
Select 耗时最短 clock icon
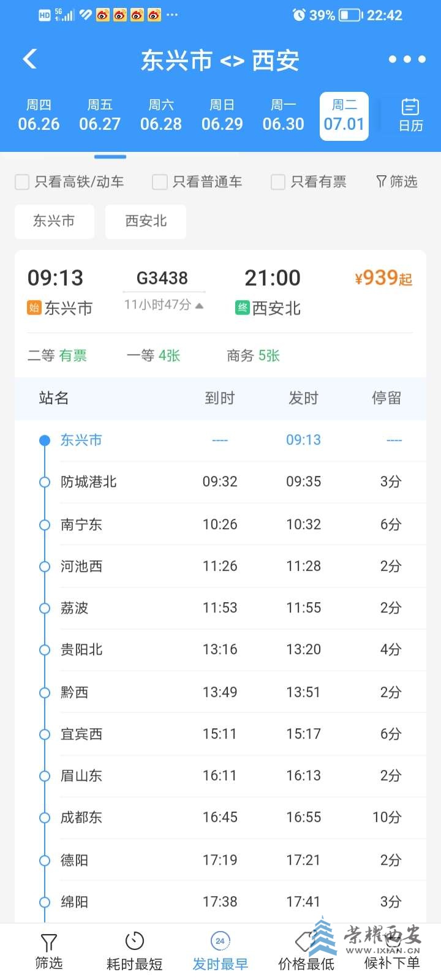tap(134, 941)
